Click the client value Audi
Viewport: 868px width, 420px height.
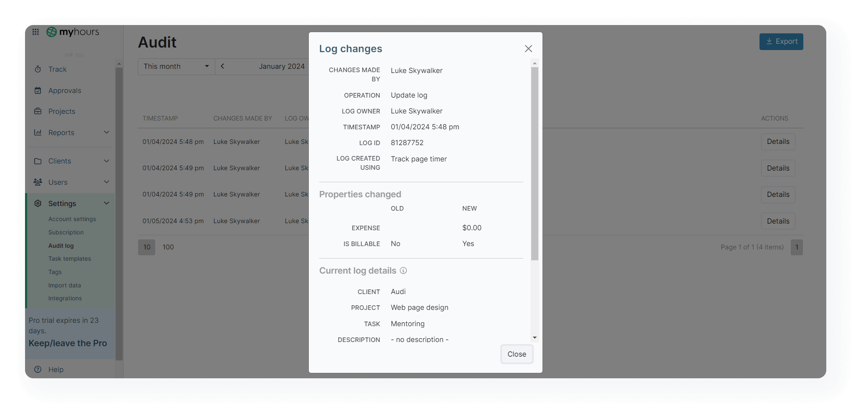coord(398,292)
